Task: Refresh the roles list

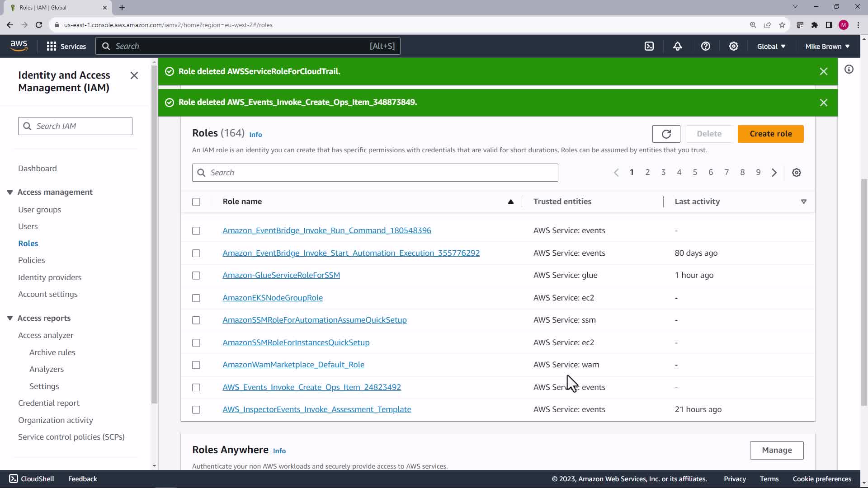Action: (666, 134)
